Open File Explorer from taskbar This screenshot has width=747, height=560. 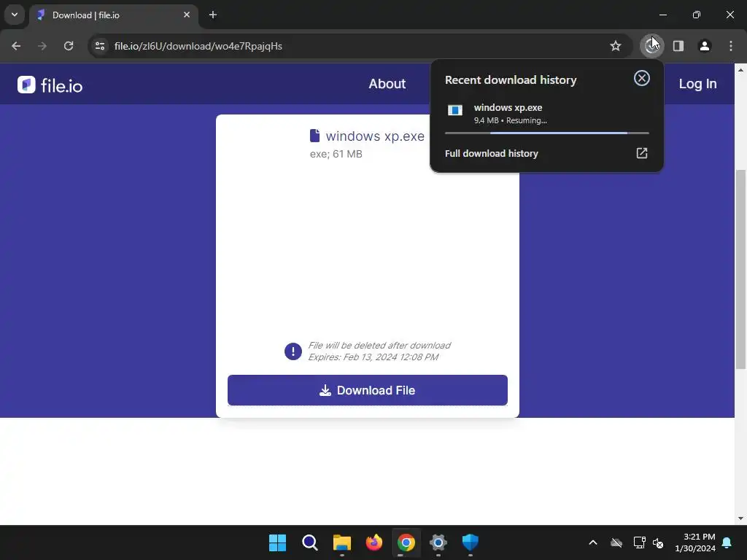click(x=342, y=542)
